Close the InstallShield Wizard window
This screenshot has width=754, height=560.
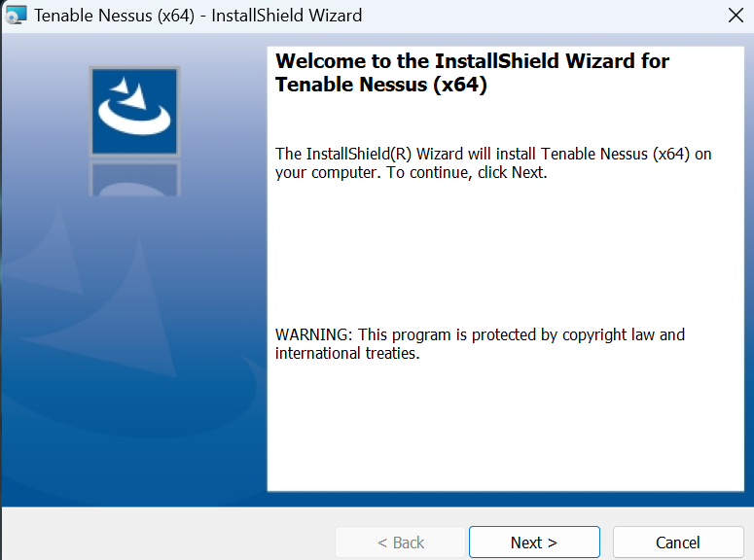click(x=736, y=16)
